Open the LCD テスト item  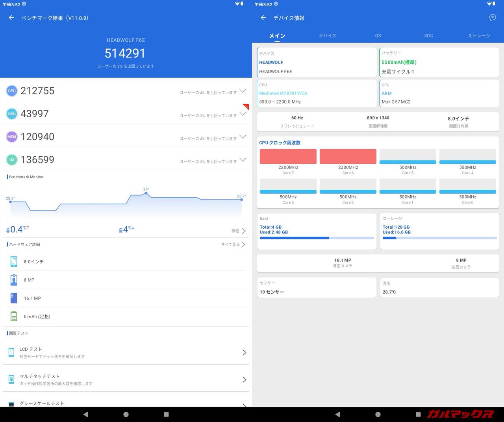pyautogui.click(x=126, y=352)
